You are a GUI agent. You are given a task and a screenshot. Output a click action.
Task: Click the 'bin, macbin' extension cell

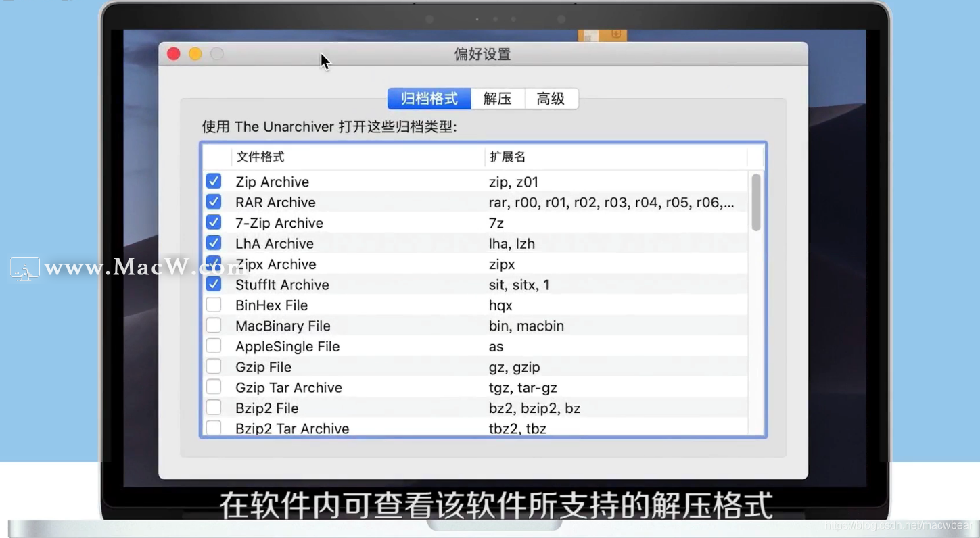coord(526,326)
